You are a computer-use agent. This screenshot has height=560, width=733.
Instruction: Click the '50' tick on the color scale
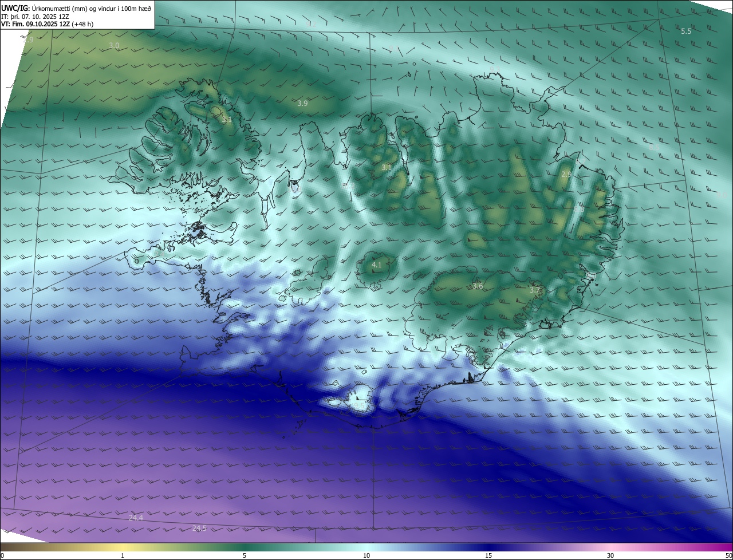tap(728, 555)
